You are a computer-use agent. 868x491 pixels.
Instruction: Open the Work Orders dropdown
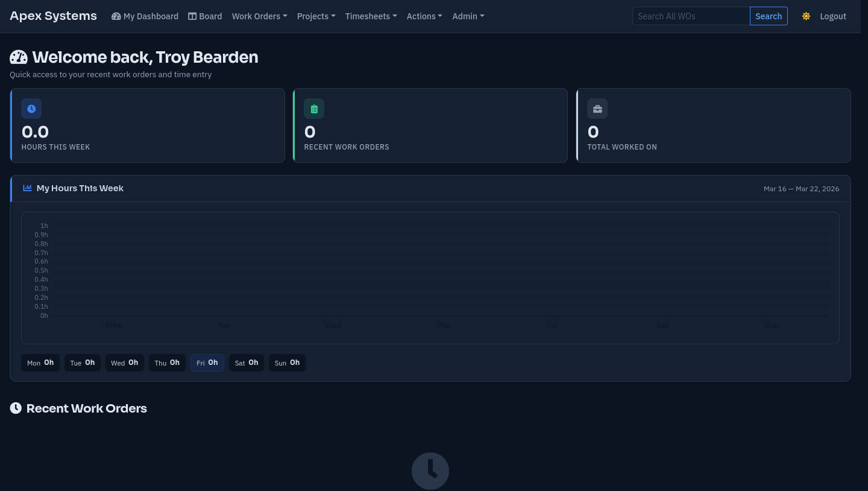pyautogui.click(x=259, y=16)
